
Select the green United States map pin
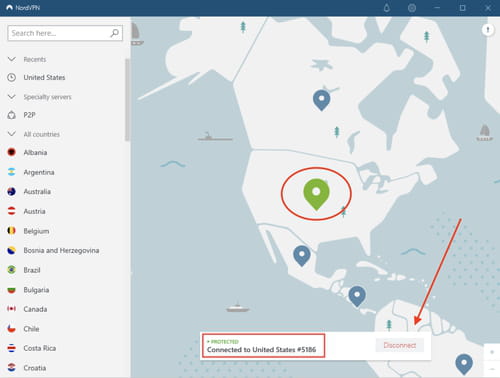(x=316, y=194)
